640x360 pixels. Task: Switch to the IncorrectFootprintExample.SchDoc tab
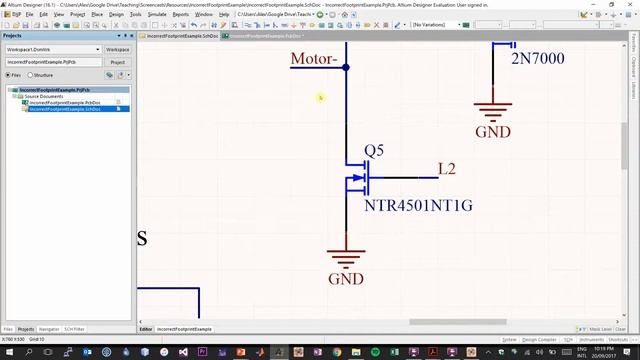(x=179, y=36)
